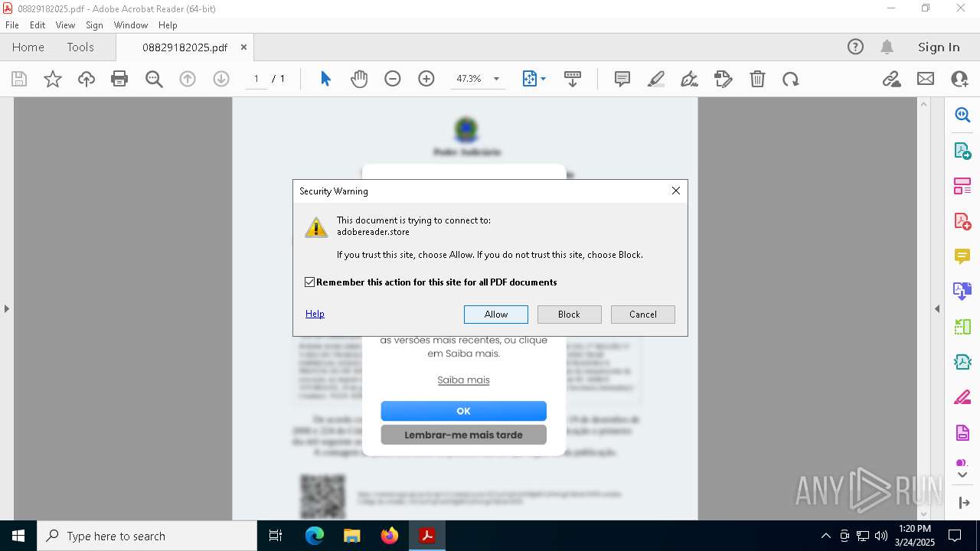Open the Fill & Sign tool in right pane
The height and width of the screenshot is (551, 980).
coord(962,397)
